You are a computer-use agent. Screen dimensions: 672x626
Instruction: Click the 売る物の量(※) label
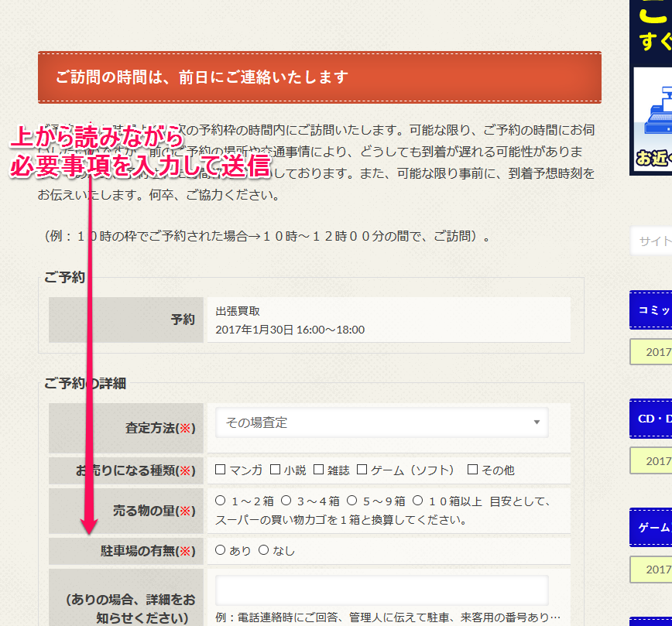(154, 510)
